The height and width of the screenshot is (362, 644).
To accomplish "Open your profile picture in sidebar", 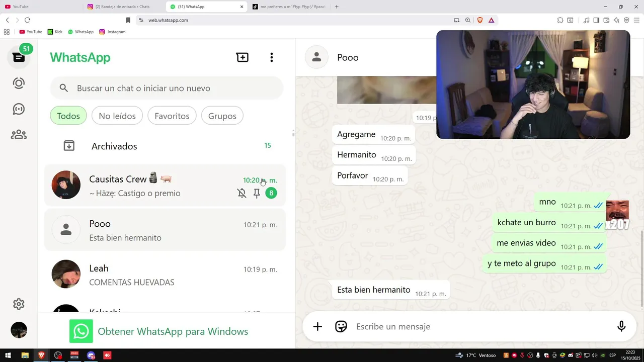I will 19,330.
